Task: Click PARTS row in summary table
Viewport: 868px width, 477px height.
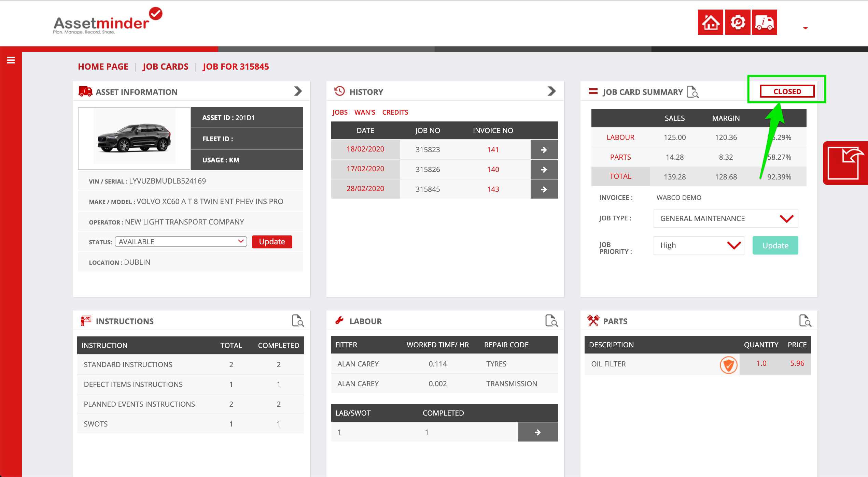Action: 699,157
